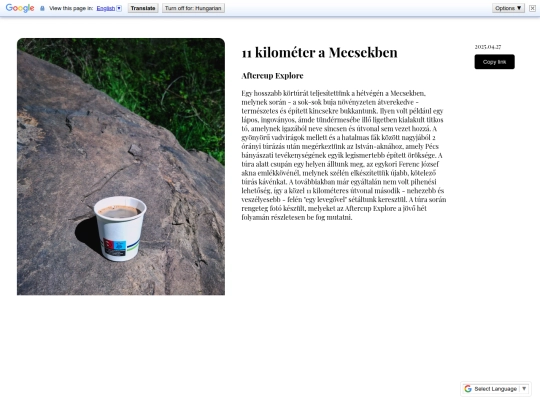The width and height of the screenshot is (540, 405).
Task: Click the 'View this page in:' label
Action: pos(71,8)
